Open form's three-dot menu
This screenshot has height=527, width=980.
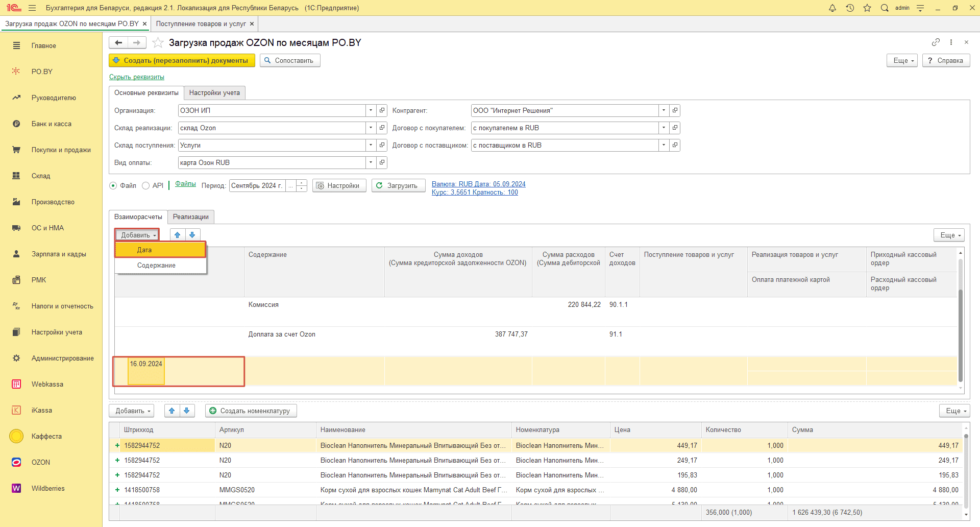pos(951,42)
